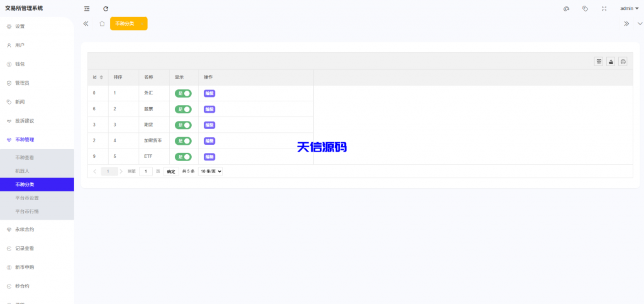Enter fullscreen with the expand icon
This screenshot has width=644, height=304.
coord(604,9)
